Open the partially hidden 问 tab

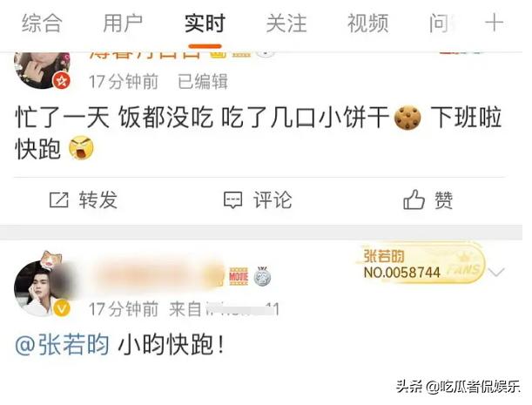441,24
